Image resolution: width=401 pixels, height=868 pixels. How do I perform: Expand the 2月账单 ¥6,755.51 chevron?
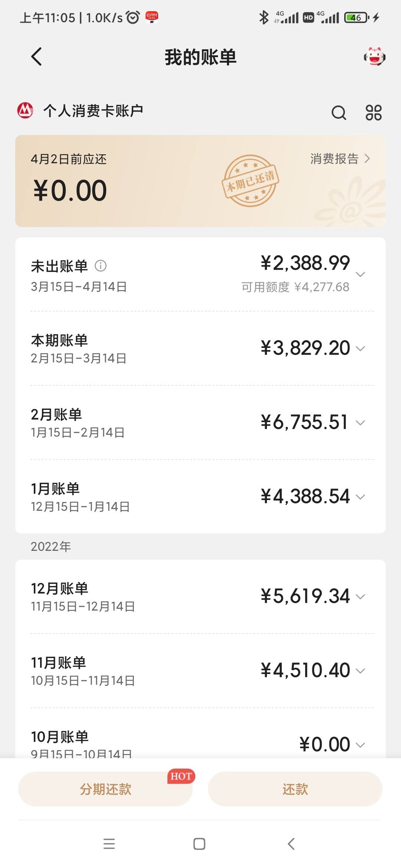(x=360, y=423)
